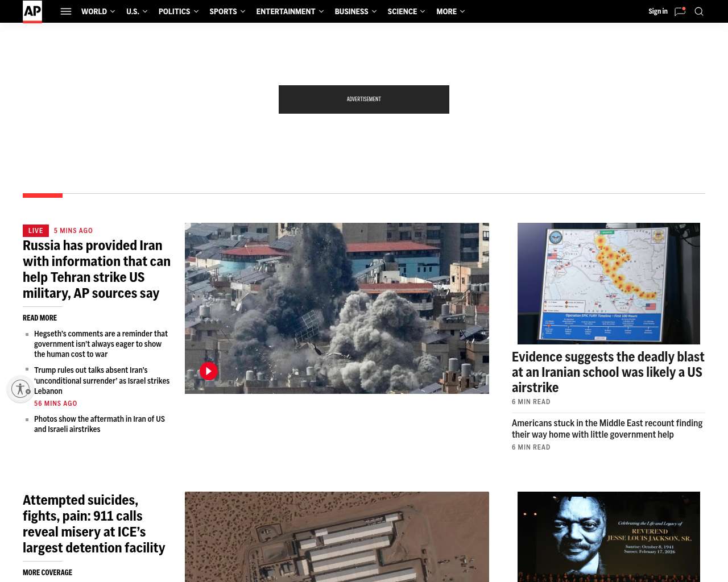Go to the Entertainment section
Viewport: 728px width, 582px height.
(286, 11)
